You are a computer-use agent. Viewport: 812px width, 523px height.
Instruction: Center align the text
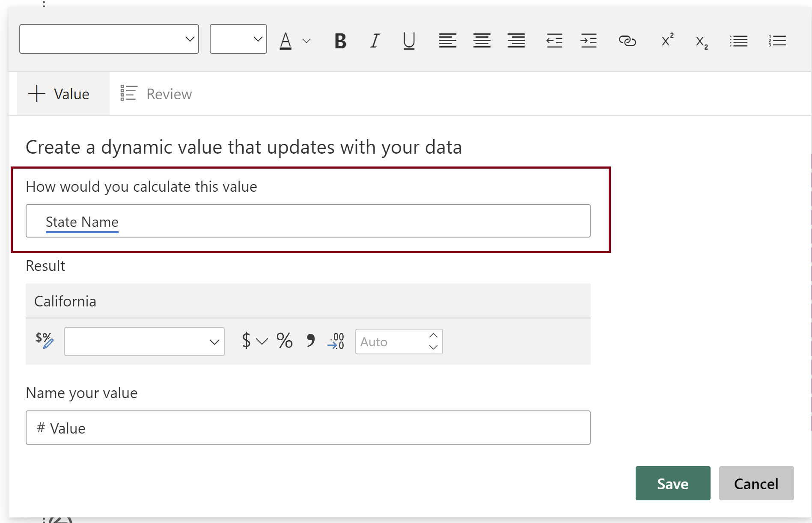[482, 41]
